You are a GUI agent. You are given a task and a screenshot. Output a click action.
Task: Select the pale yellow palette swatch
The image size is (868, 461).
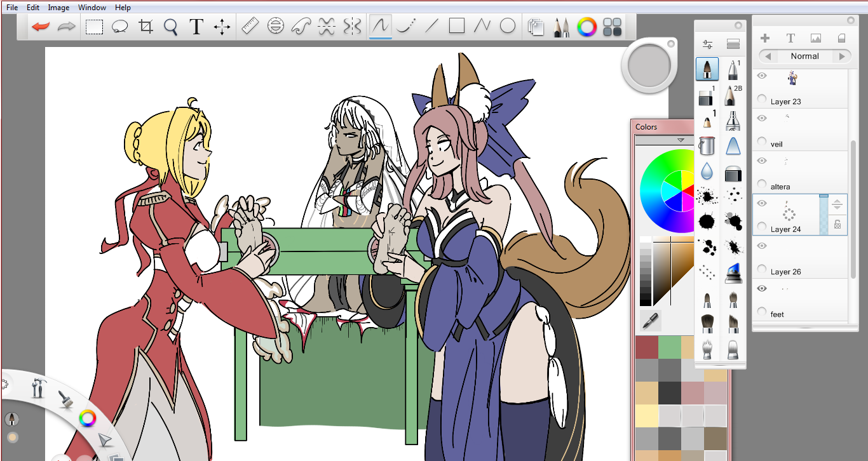(x=646, y=416)
